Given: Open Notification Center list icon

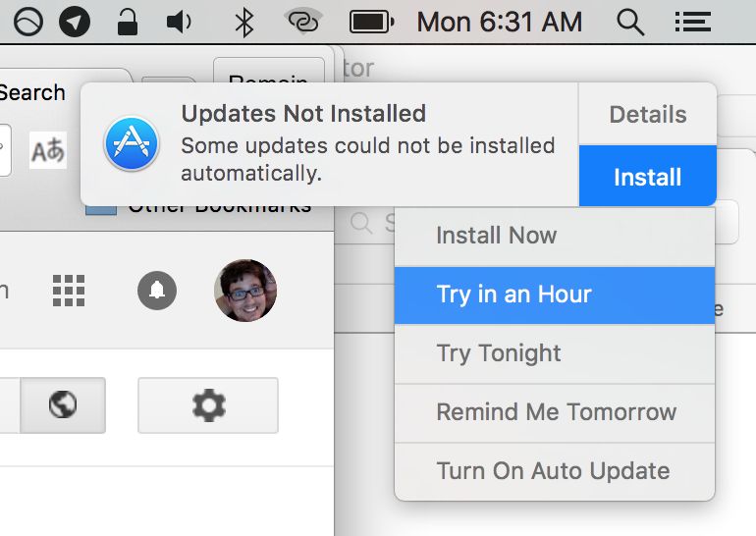Looking at the screenshot, I should coord(694,22).
